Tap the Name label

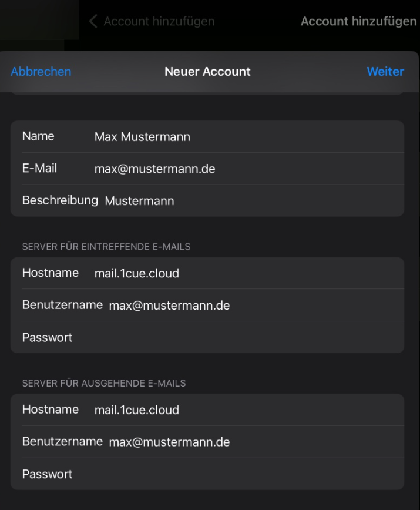38,136
